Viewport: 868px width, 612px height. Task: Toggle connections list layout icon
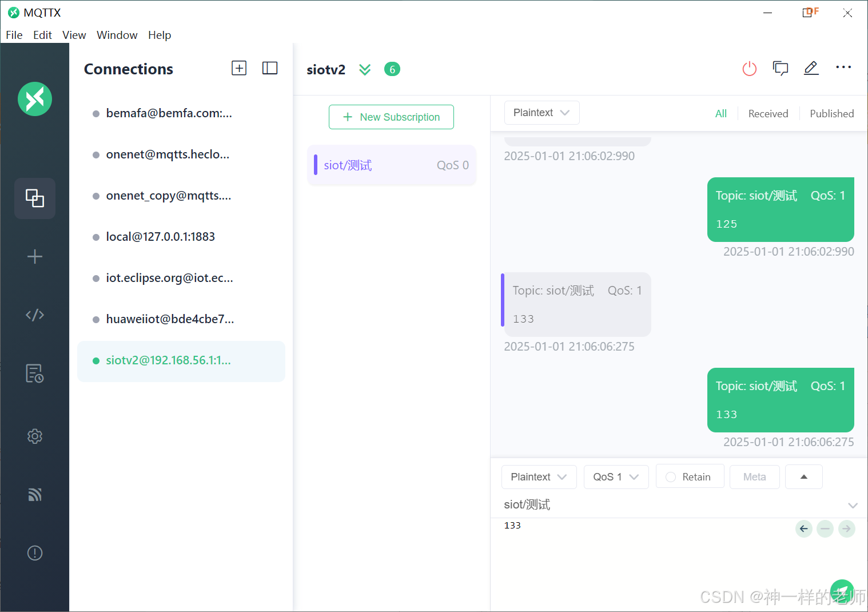270,68
